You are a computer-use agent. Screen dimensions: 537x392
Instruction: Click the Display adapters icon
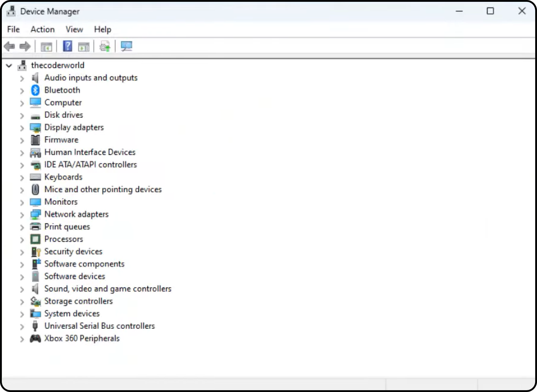point(35,128)
